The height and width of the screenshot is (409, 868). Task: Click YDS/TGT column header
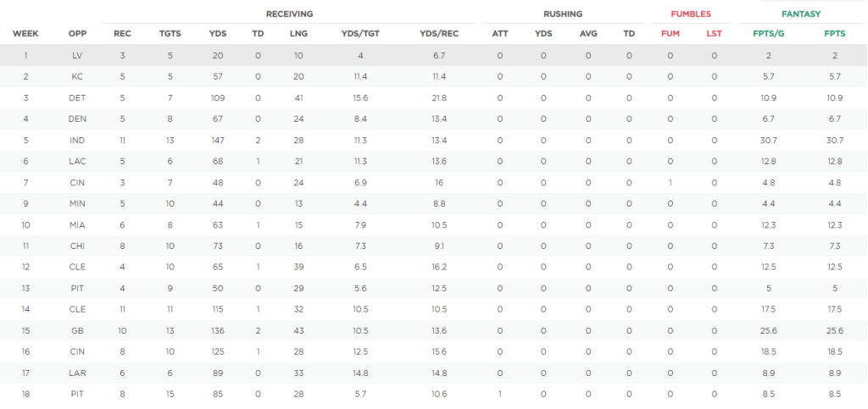pos(359,34)
